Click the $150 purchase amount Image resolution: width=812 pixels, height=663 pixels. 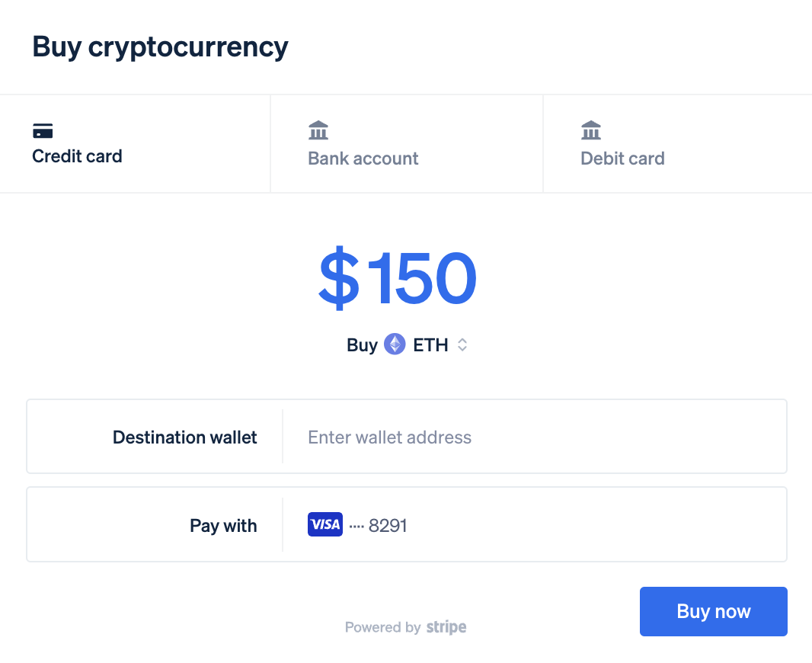coord(398,278)
